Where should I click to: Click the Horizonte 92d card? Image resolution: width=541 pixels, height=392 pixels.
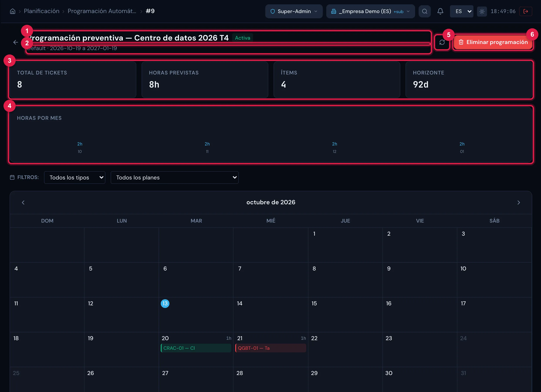(469, 80)
